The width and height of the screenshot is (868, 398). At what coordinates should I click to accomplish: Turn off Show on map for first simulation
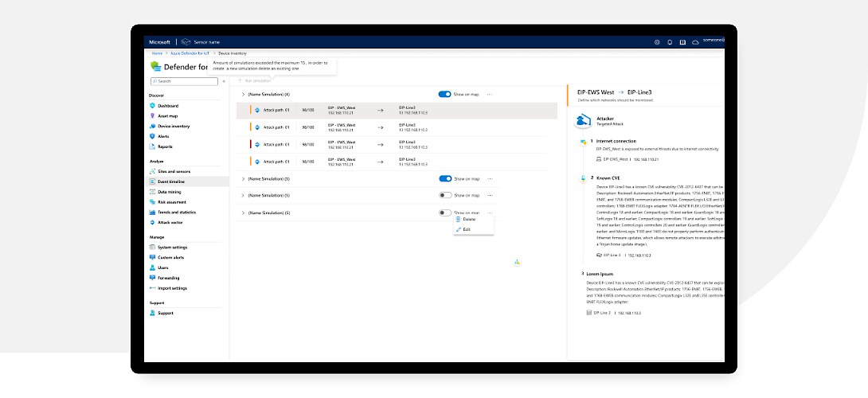(x=444, y=94)
